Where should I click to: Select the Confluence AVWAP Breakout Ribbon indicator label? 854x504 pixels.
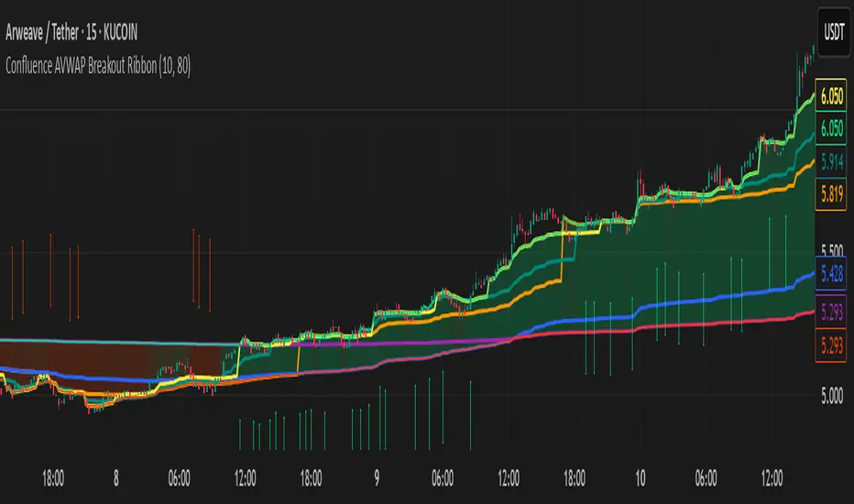tap(98, 66)
